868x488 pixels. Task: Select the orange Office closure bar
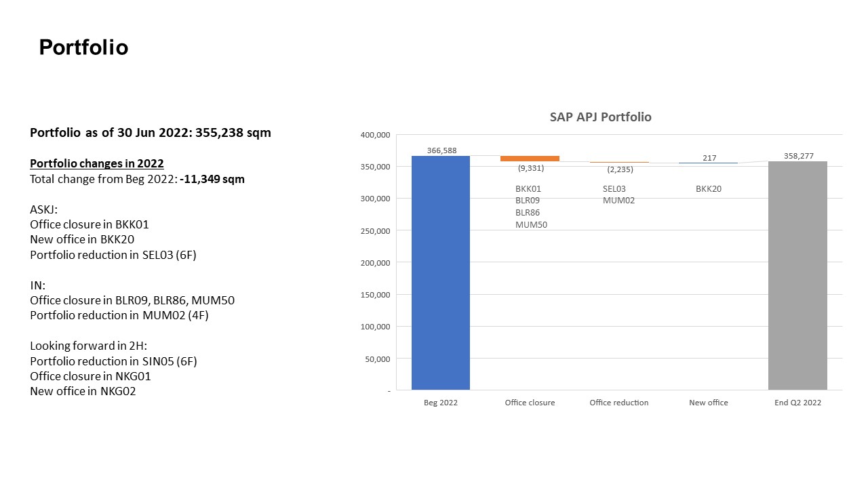click(530, 159)
